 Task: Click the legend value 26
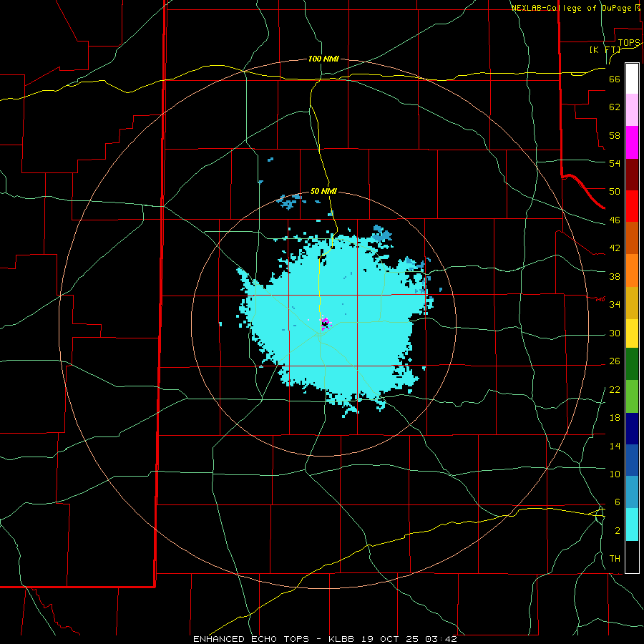click(615, 361)
